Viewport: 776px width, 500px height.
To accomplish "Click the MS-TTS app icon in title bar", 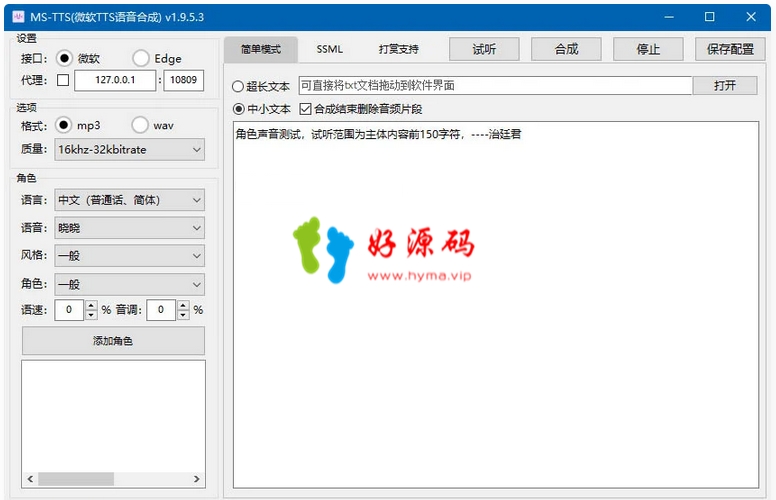I will [18, 17].
